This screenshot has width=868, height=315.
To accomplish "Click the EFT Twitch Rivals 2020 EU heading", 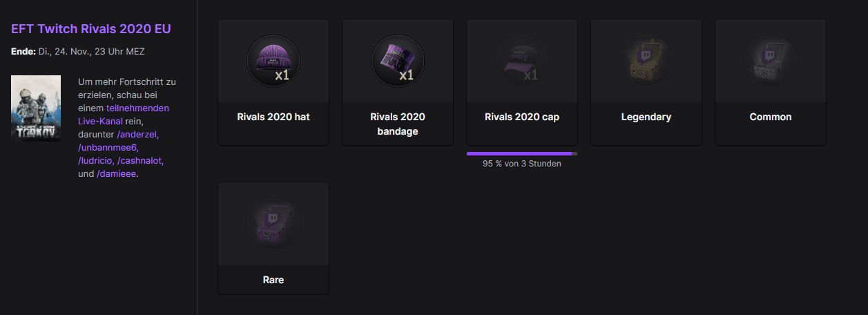I will coord(91,29).
